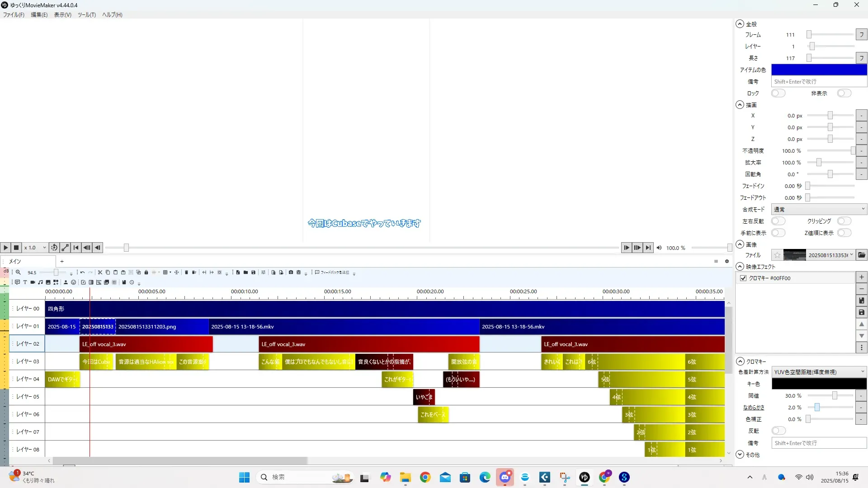
Task: Click the add audio music note icon
Action: [x=40, y=282]
